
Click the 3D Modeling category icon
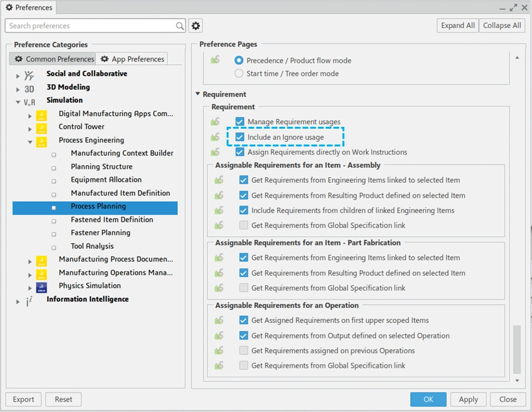click(x=29, y=87)
